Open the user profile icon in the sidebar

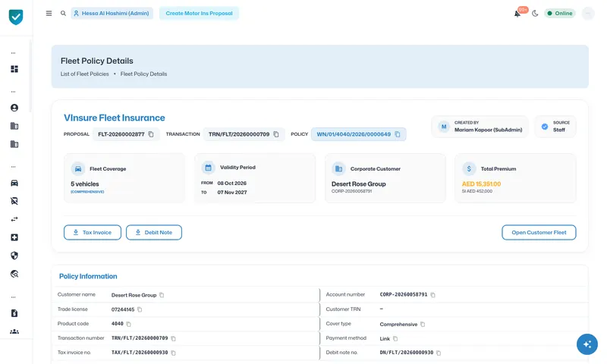tap(14, 108)
